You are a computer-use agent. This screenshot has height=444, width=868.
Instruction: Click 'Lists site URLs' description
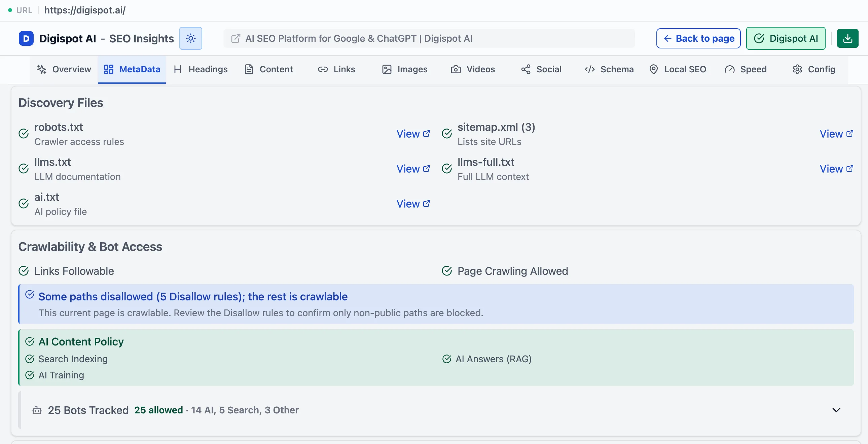[x=489, y=142]
